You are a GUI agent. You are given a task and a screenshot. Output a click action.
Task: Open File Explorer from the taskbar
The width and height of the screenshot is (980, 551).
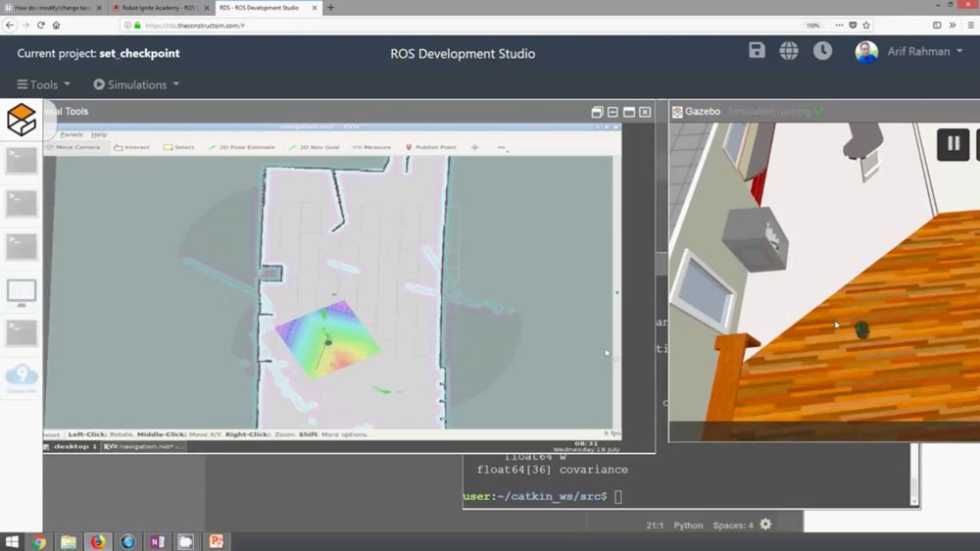tap(69, 541)
